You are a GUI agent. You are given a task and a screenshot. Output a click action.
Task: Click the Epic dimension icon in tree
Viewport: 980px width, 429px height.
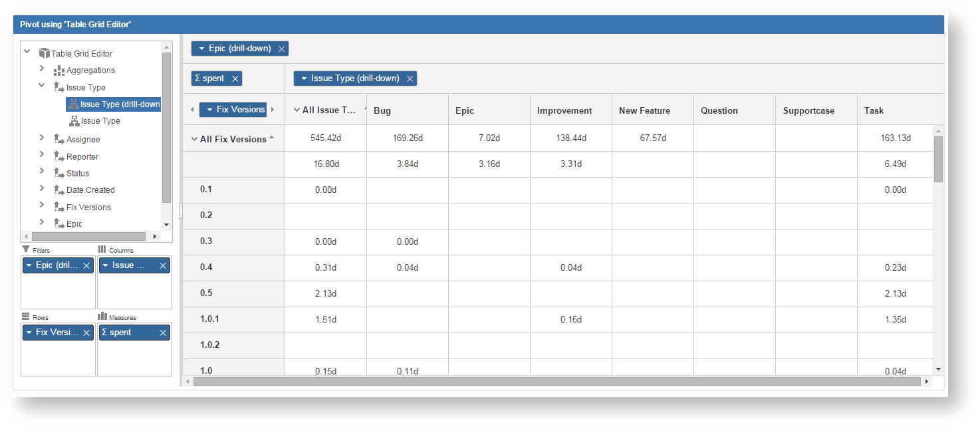59,224
